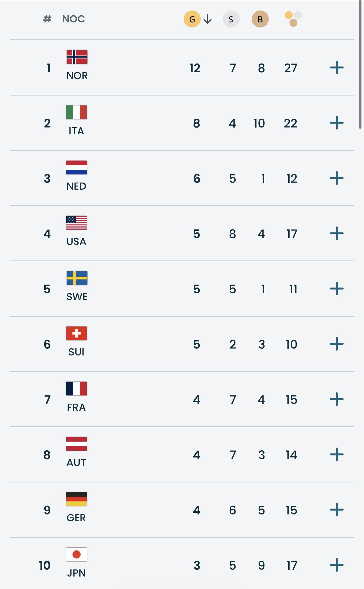Open Germany's medal breakdown
This screenshot has width=364, height=589.
click(337, 510)
